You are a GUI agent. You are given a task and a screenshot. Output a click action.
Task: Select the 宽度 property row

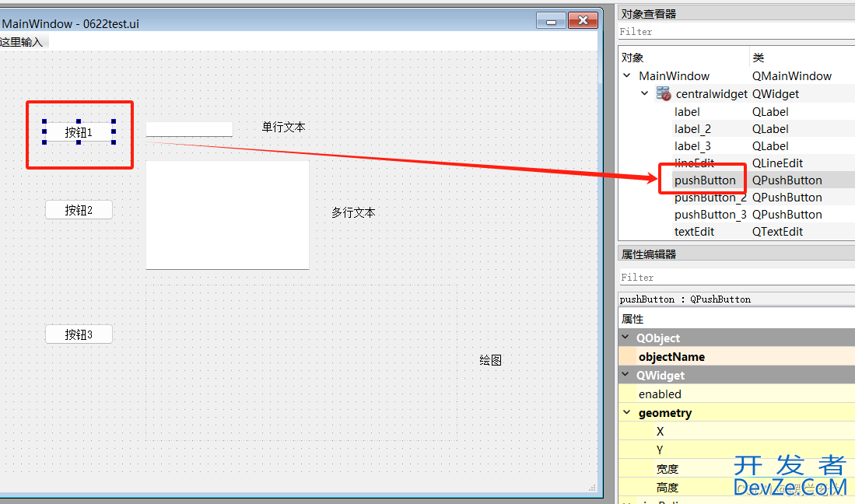point(737,468)
